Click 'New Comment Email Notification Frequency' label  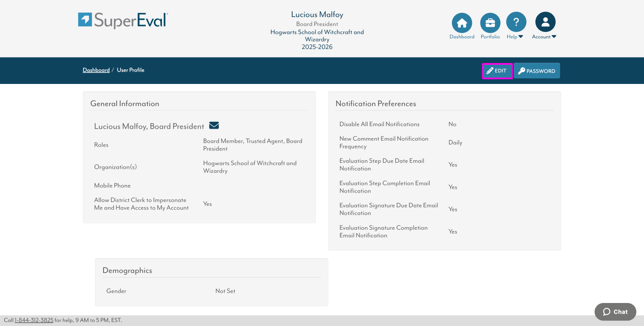[x=384, y=143]
